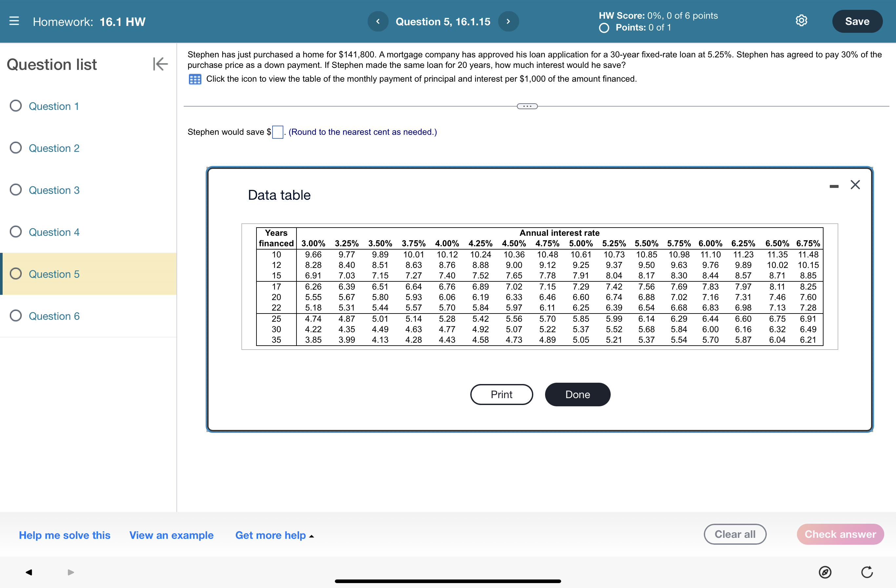Minimize the Data table dialog
Screen dimensions: 896x588
pos(833,186)
